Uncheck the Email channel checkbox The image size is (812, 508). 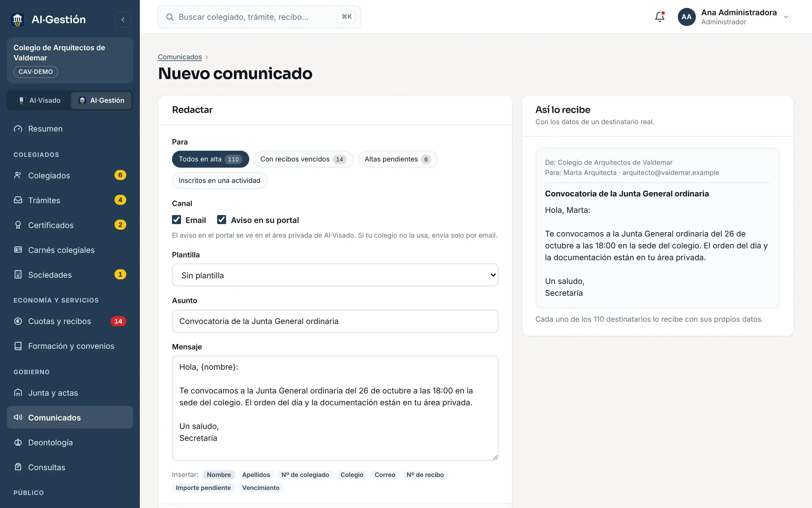tap(176, 220)
